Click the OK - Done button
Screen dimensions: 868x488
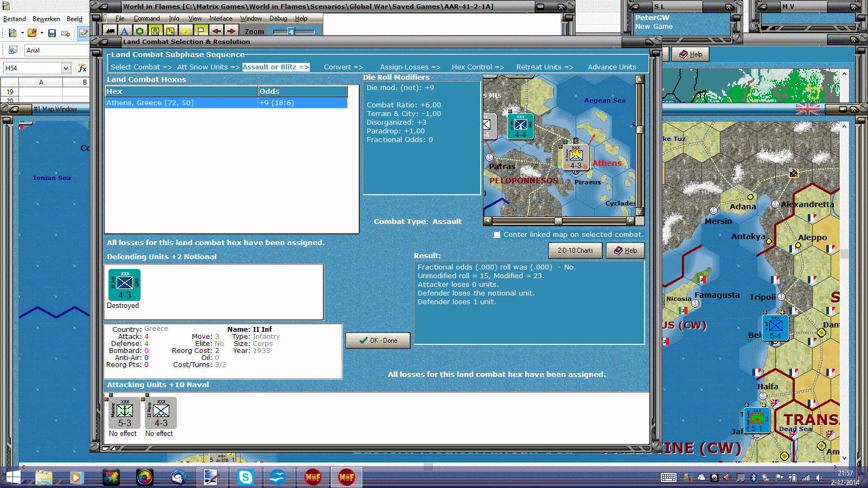pyautogui.click(x=378, y=341)
